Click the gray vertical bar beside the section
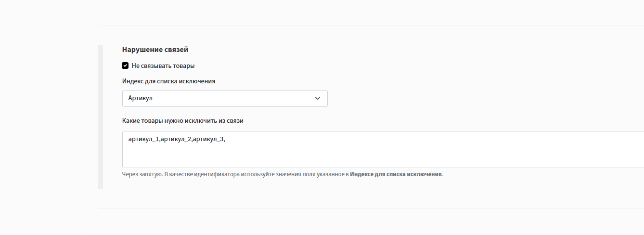Viewport: 644px width, 235px height. [101, 117]
